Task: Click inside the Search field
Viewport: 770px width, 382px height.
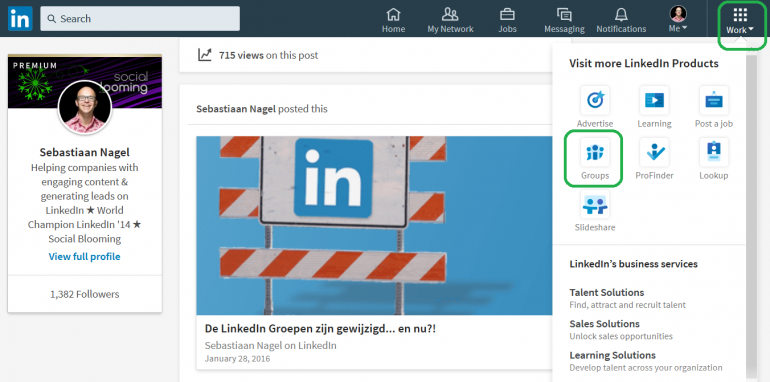Action: point(140,19)
